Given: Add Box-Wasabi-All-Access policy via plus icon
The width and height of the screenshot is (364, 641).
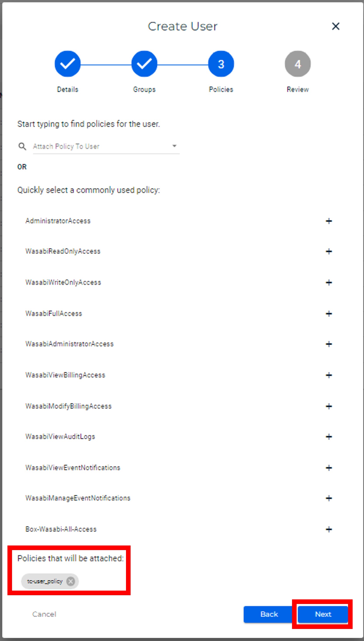Looking at the screenshot, I should [329, 529].
